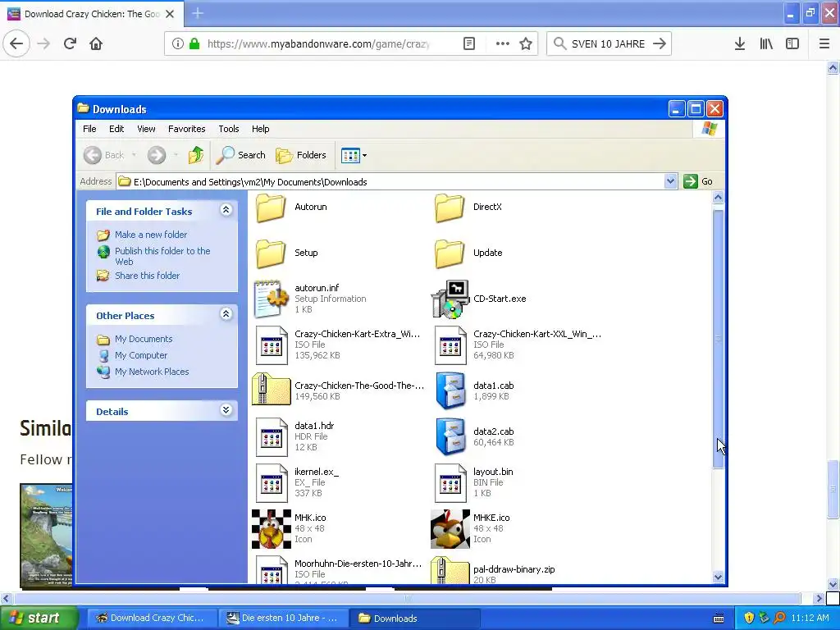Click the Search toolbar button in Explorer
The image size is (840, 630).
[241, 155]
